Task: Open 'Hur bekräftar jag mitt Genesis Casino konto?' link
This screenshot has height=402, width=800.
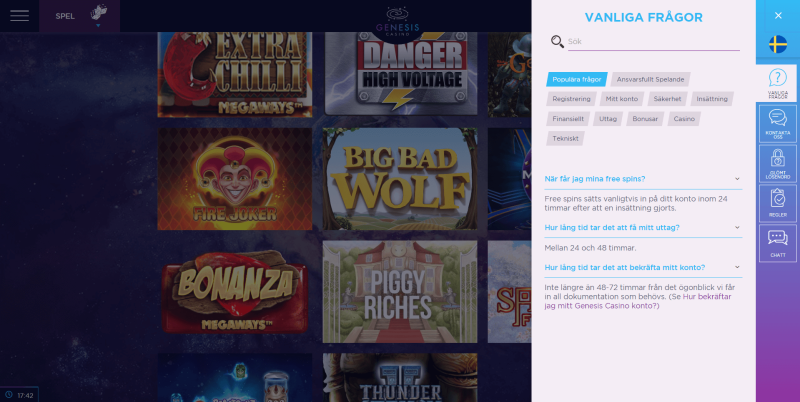Action: [x=638, y=301]
